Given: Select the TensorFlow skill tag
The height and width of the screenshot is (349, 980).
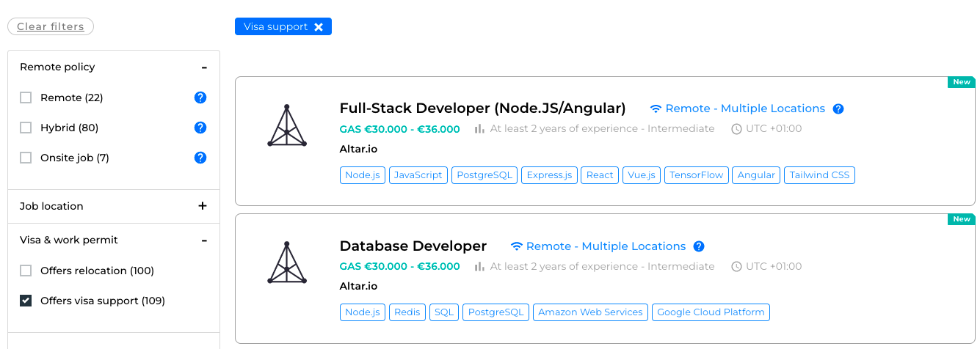Looking at the screenshot, I should pyautogui.click(x=696, y=175).
